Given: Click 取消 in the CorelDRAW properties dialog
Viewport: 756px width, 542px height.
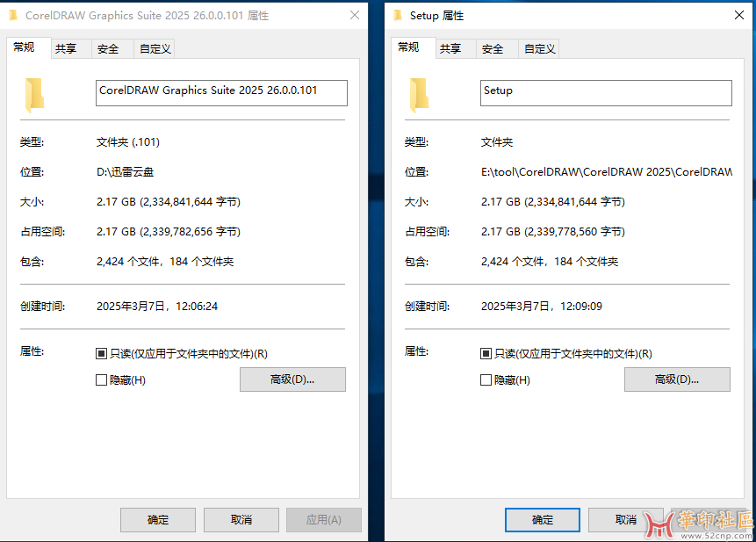Looking at the screenshot, I should click(x=241, y=520).
